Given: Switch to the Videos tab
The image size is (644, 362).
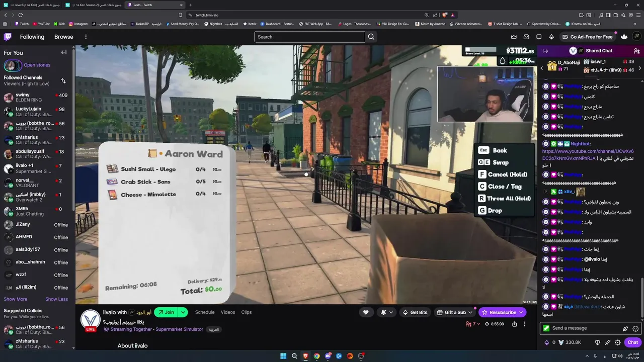Looking at the screenshot, I should click(x=228, y=312).
